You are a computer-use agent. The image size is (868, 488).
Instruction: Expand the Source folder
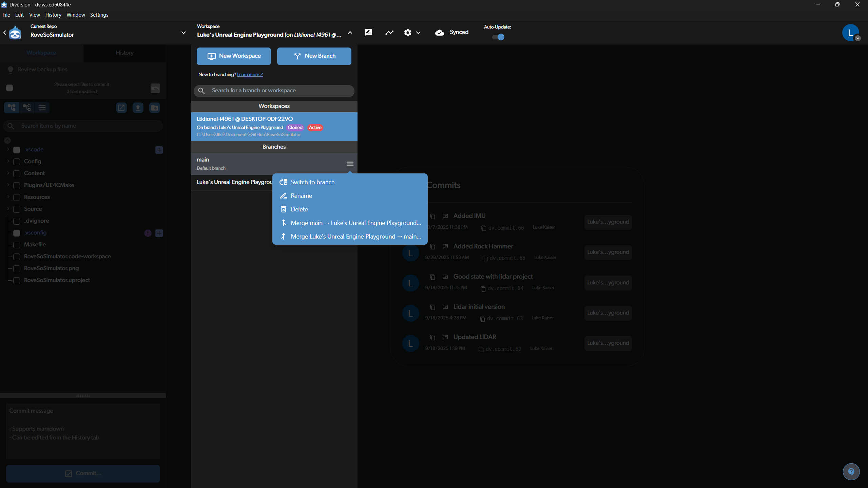point(8,209)
